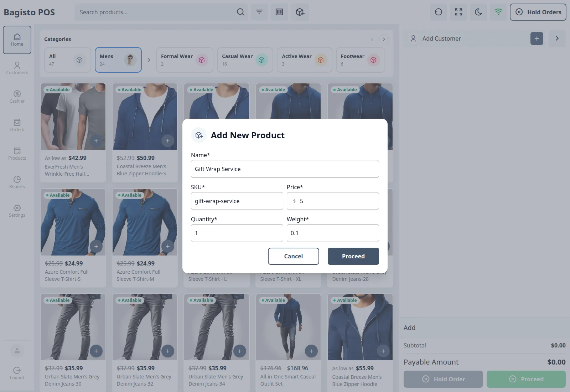
Task: Toggle fullscreen mode icon
Action: click(458, 12)
